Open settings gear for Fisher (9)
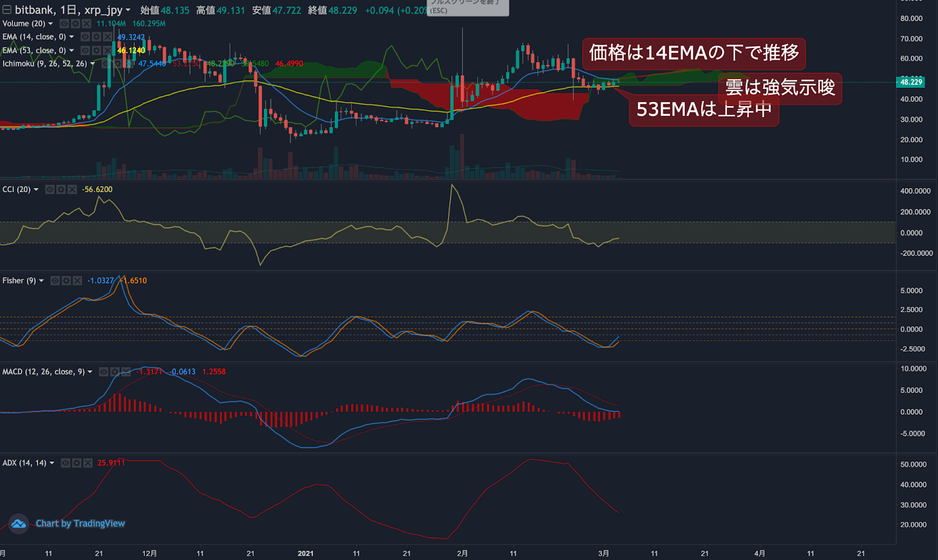The image size is (938, 560). click(66, 281)
